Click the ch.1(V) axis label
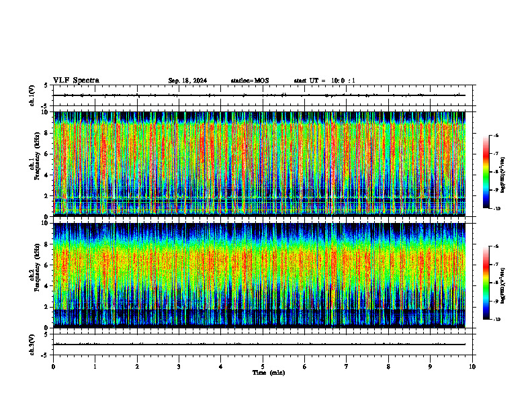The height and width of the screenshot is (411, 532). tap(32, 95)
